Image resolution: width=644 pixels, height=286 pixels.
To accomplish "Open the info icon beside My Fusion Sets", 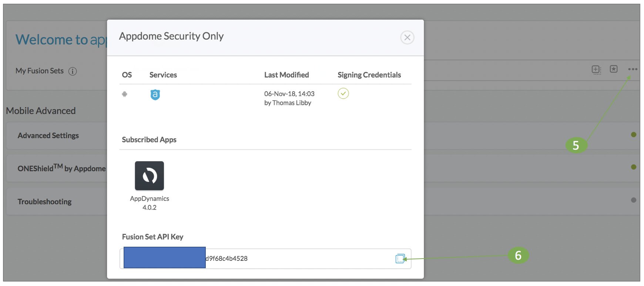I will point(73,71).
